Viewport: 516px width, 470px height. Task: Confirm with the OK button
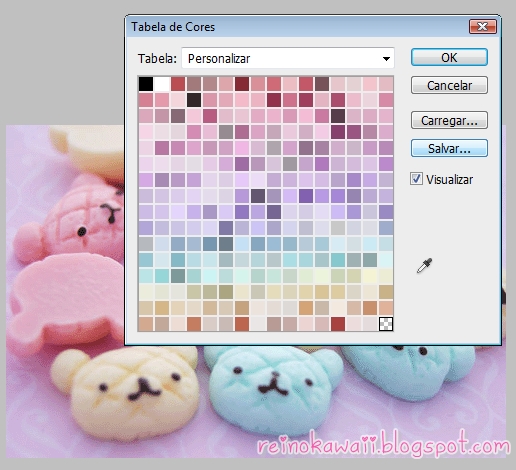tap(449, 57)
